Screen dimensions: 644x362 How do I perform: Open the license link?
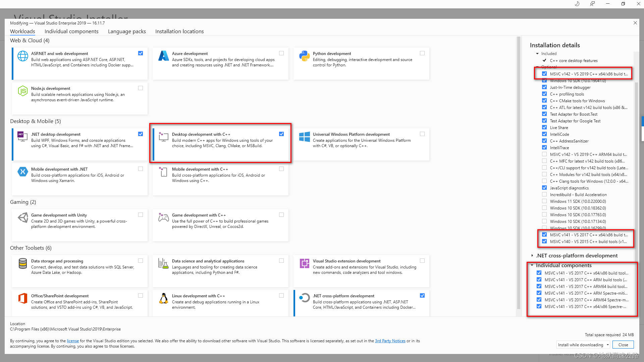click(x=73, y=341)
